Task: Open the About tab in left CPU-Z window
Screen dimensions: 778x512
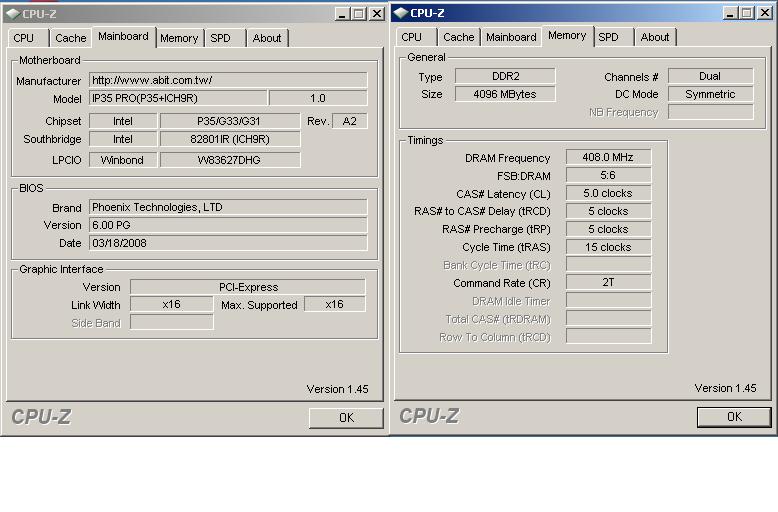Action: [x=267, y=38]
